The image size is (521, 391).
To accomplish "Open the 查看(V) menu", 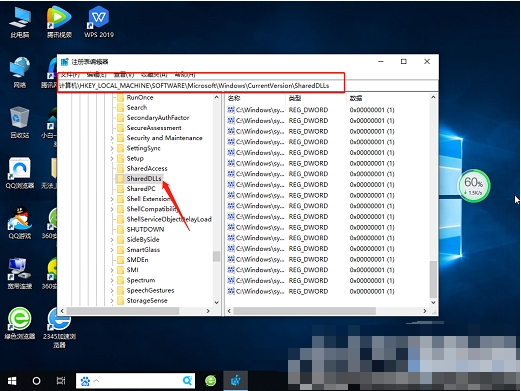I will 124,75.
